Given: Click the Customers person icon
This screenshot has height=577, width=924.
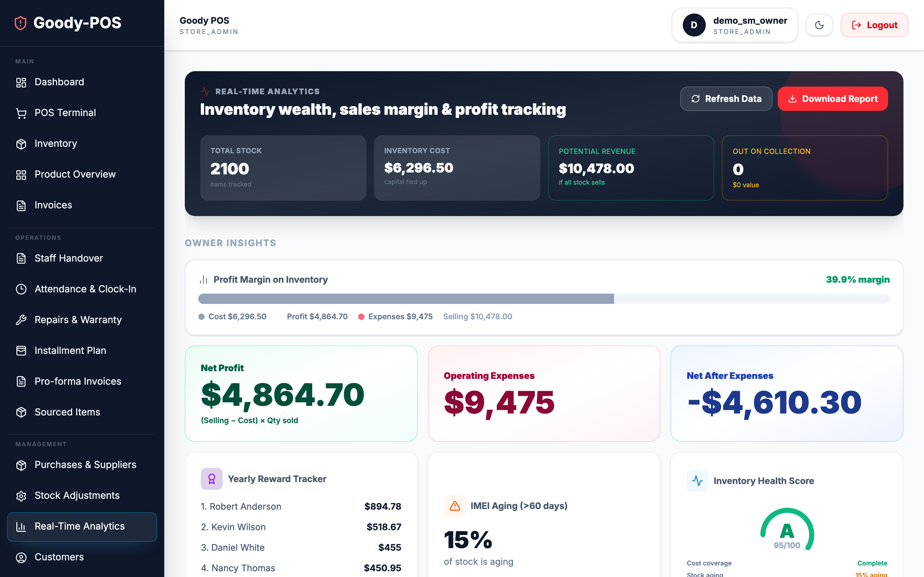Looking at the screenshot, I should (x=21, y=557).
